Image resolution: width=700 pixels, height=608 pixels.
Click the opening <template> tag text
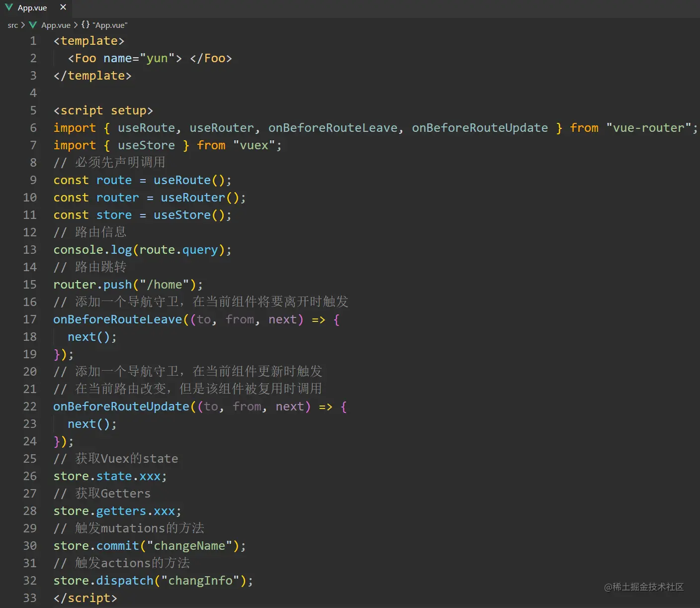[89, 41]
